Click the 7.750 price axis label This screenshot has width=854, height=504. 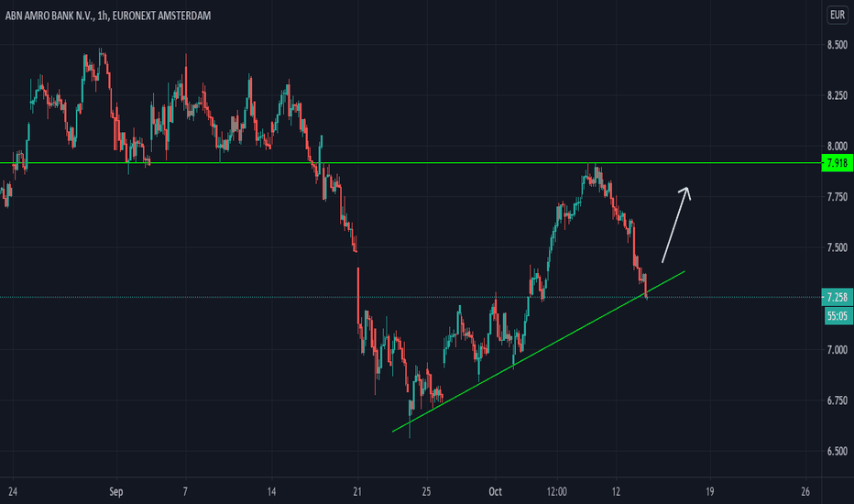pos(838,197)
